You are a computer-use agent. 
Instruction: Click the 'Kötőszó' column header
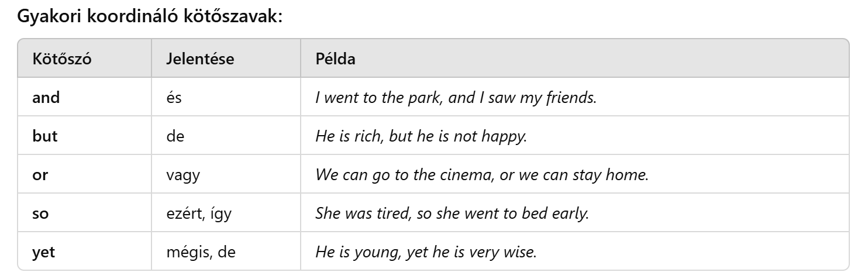point(62,59)
